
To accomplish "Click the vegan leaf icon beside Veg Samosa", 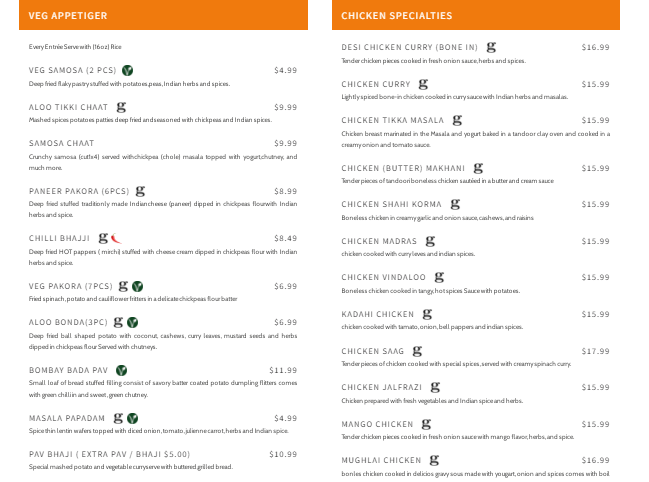I will pos(128,70).
